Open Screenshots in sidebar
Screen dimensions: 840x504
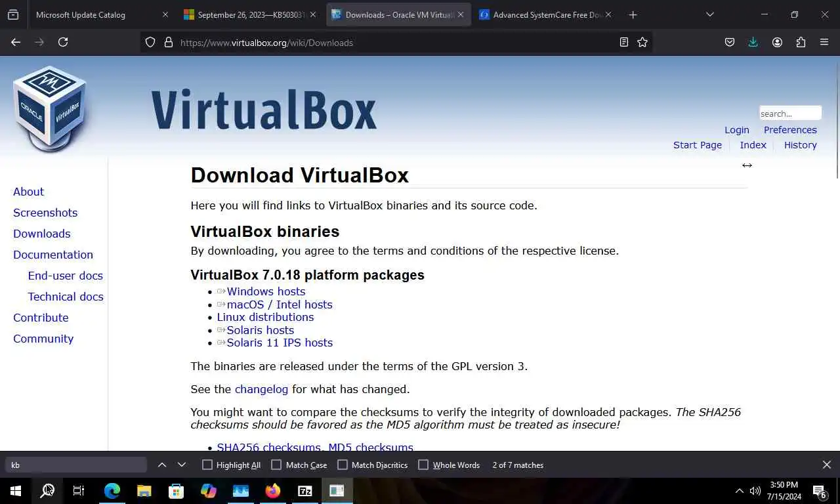coord(45,213)
